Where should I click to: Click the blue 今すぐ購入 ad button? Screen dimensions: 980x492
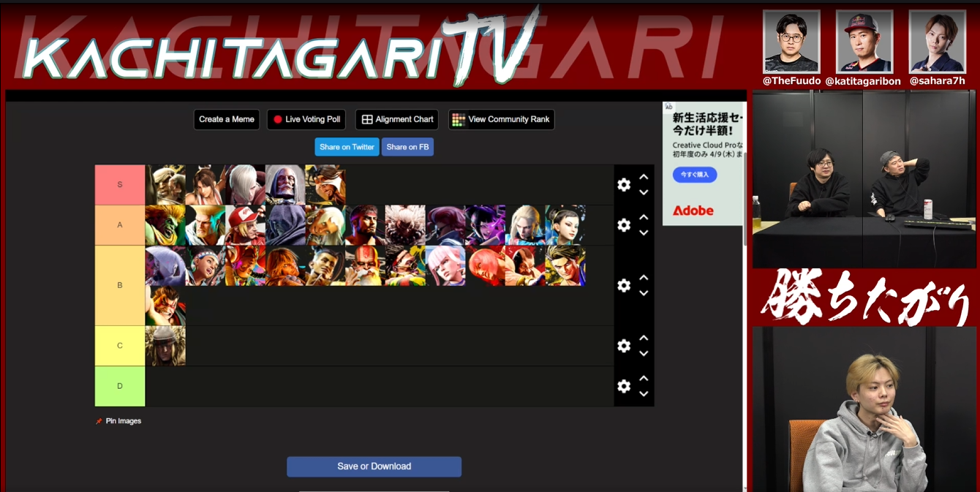pyautogui.click(x=695, y=175)
